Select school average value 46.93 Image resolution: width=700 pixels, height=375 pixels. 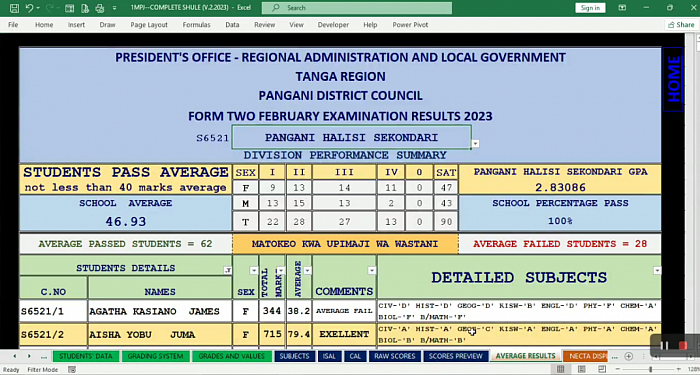click(x=126, y=221)
